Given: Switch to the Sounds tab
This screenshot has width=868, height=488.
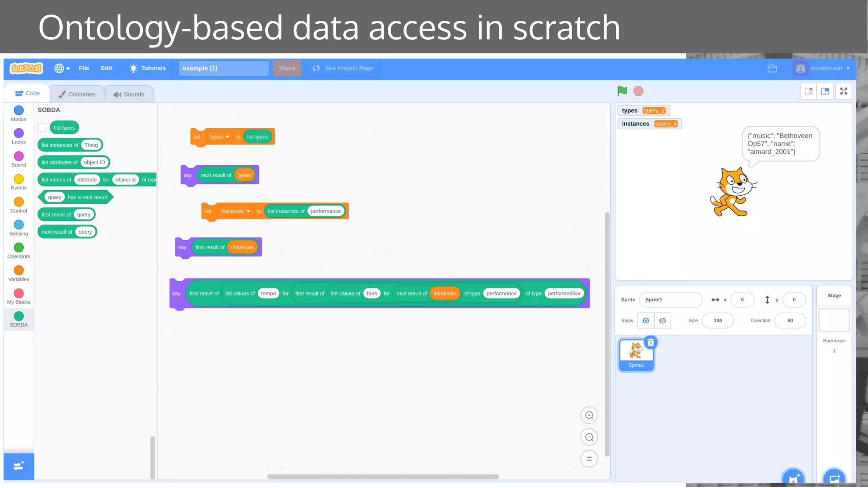Looking at the screenshot, I should click(129, 94).
